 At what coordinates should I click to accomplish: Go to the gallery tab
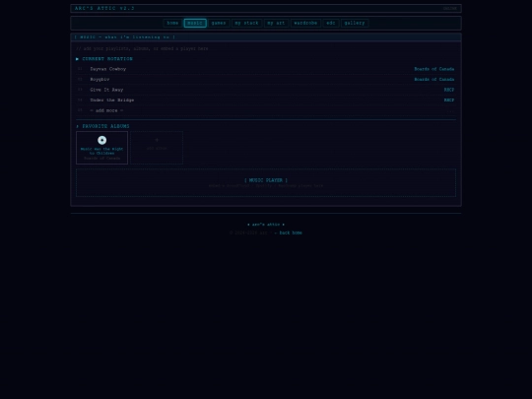355,23
